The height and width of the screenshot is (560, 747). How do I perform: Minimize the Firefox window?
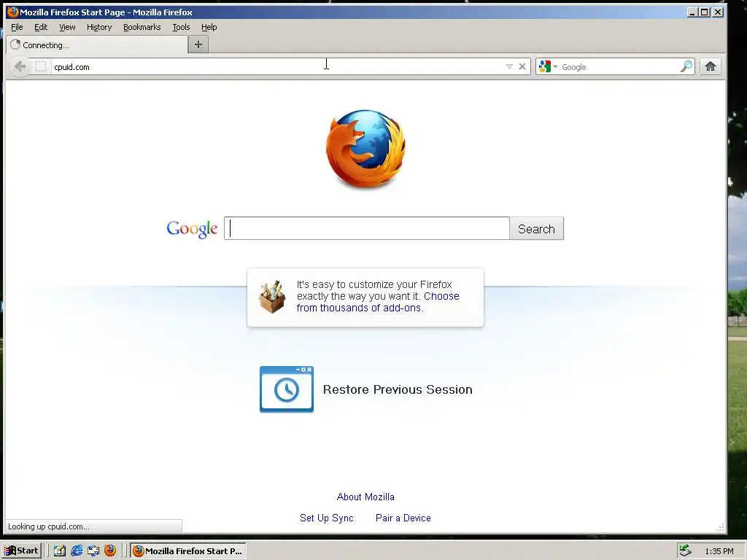(692, 12)
